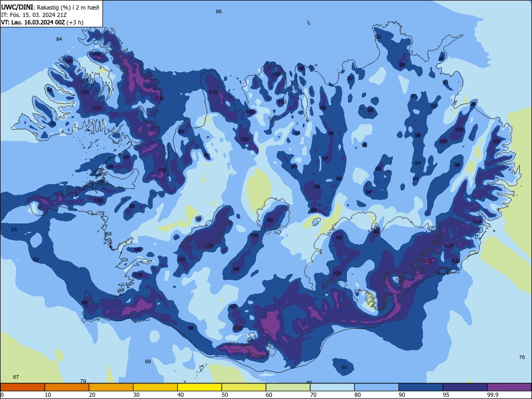This screenshot has height=399, width=532.
Task: Pick the light green 60–70 legend swatch
Action: click(x=288, y=387)
